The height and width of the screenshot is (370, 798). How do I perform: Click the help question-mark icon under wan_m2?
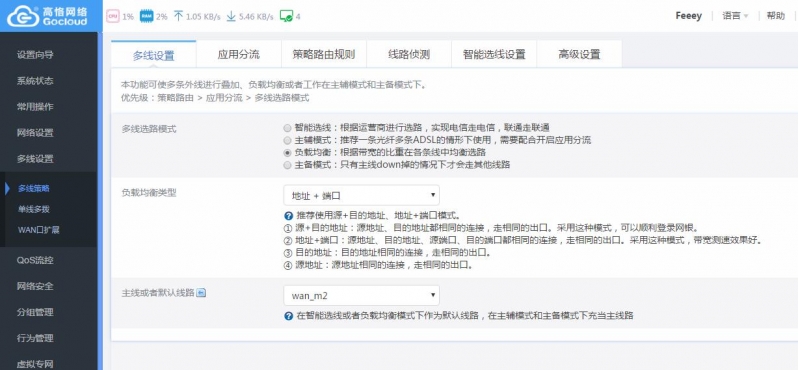click(289, 316)
